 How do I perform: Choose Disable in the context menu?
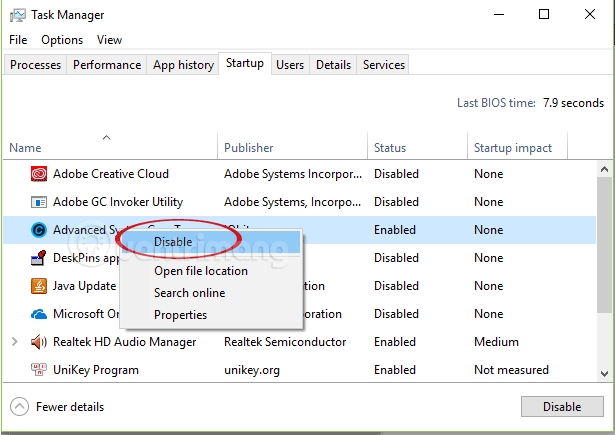click(x=173, y=242)
